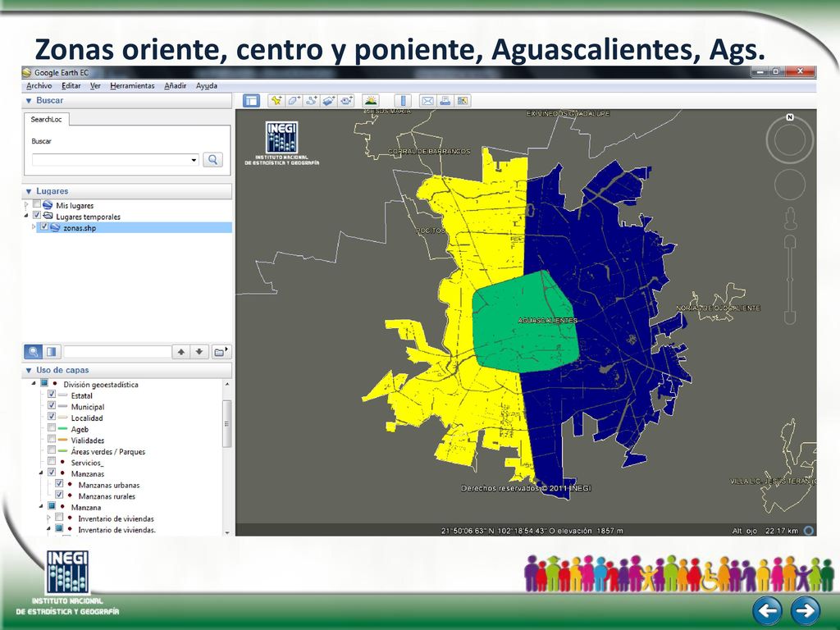Image resolution: width=840 pixels, height=630 pixels.
Task: Toggle the sunlight display icon
Action: pyautogui.click(x=370, y=100)
